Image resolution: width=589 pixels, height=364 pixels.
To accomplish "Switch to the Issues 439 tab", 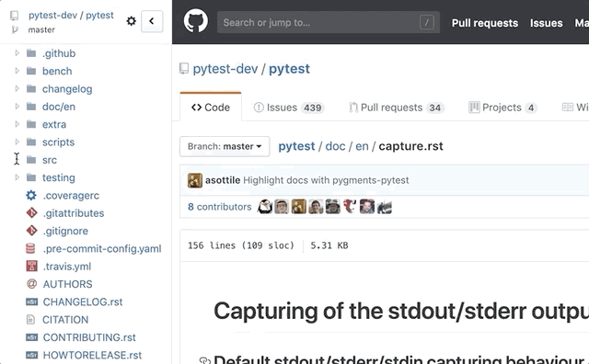I will [x=288, y=108].
